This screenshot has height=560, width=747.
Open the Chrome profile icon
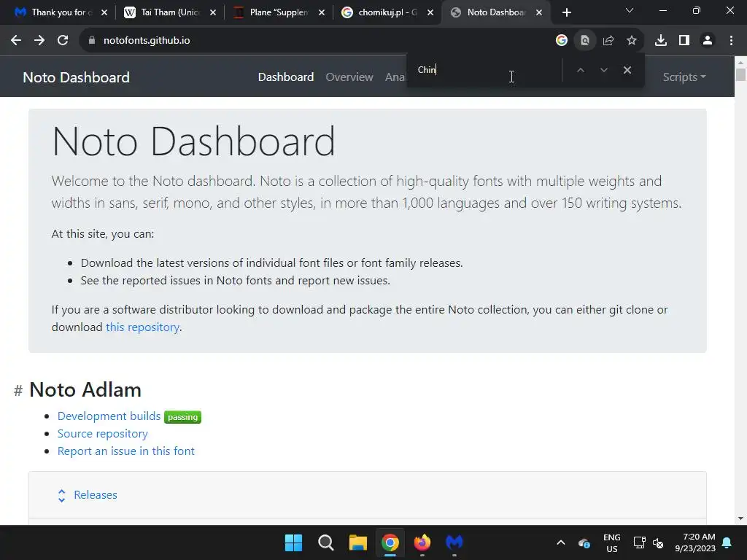[x=708, y=41]
